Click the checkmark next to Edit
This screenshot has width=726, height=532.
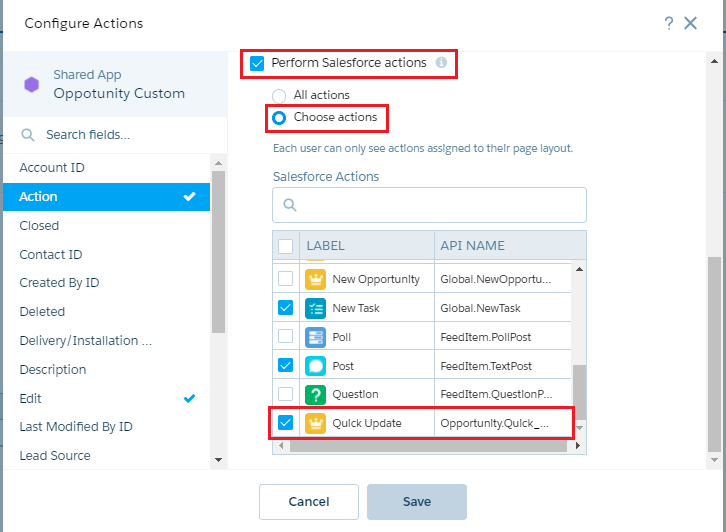(x=189, y=398)
